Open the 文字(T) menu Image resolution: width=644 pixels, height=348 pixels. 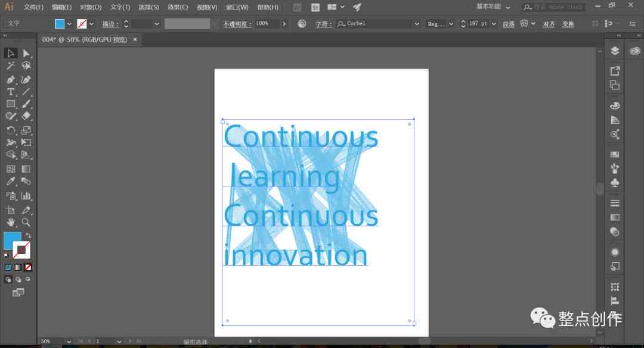[x=120, y=7]
